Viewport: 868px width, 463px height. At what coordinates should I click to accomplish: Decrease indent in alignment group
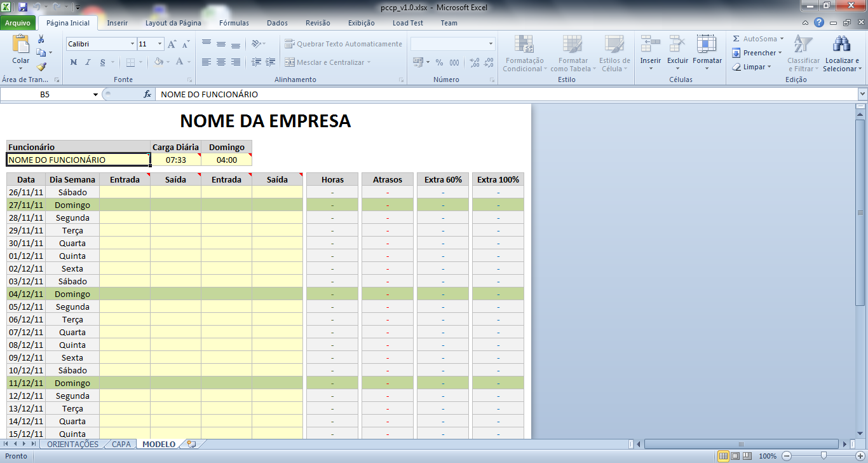[x=256, y=62]
